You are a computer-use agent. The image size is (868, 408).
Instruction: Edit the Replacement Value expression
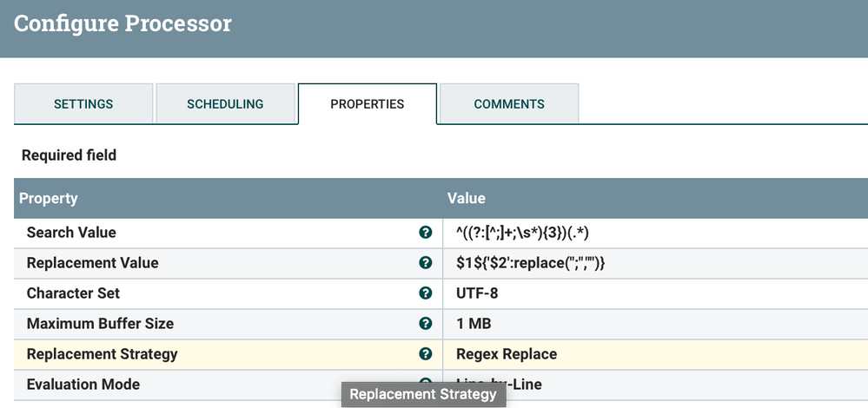point(530,263)
